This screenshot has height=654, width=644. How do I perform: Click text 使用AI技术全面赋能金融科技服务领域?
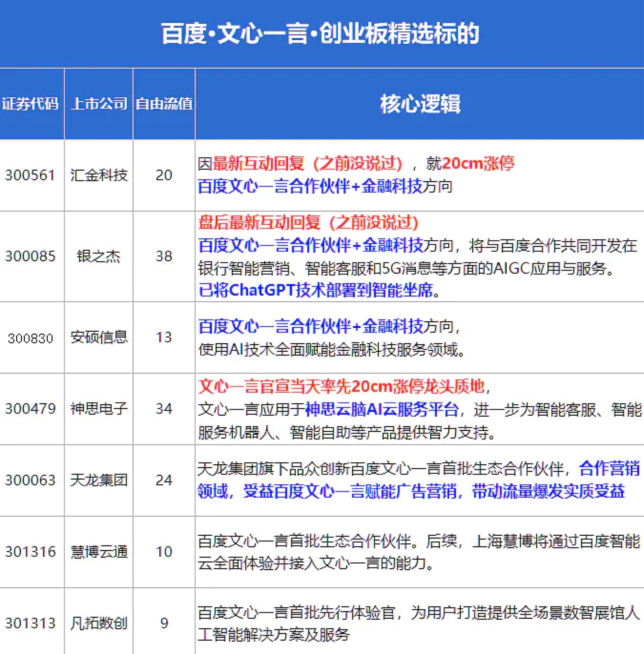328,350
